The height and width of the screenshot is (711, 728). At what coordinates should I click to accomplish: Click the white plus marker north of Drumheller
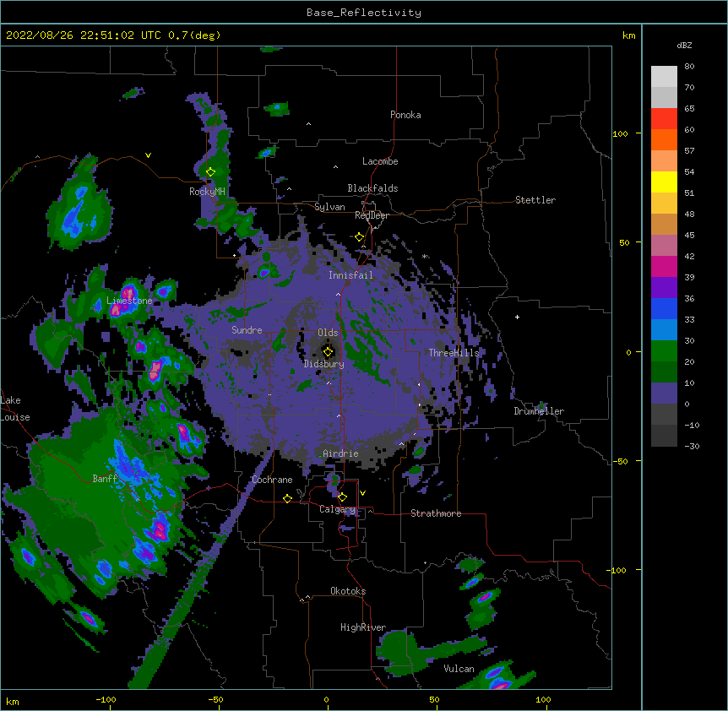coord(517,317)
